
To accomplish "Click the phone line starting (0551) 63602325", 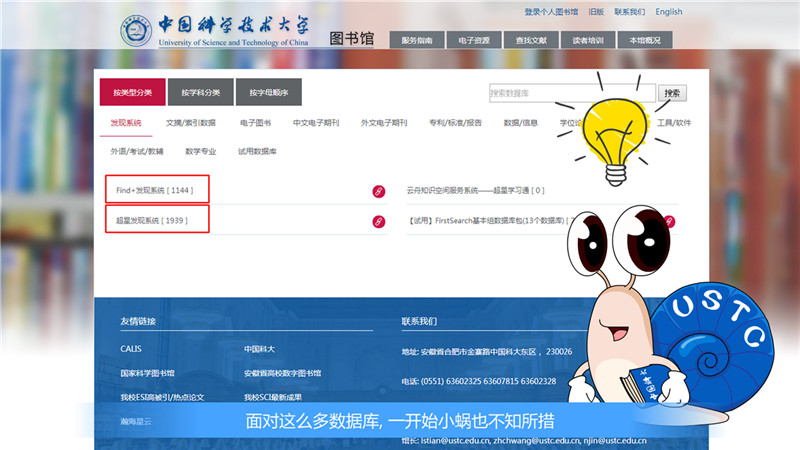I will [479, 381].
